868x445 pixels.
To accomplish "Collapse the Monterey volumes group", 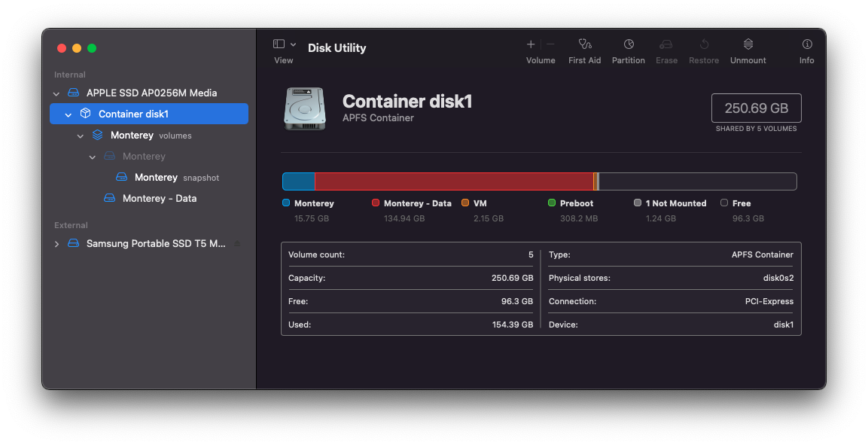I will click(81, 136).
